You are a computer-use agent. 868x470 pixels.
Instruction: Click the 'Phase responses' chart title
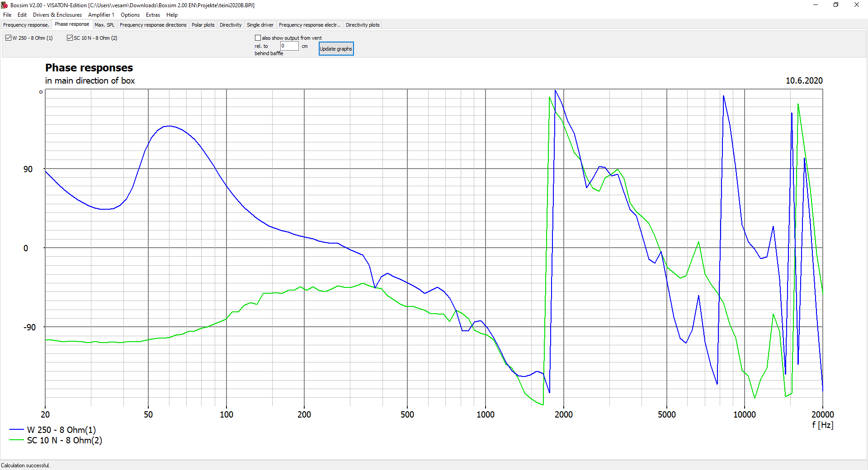(x=89, y=68)
